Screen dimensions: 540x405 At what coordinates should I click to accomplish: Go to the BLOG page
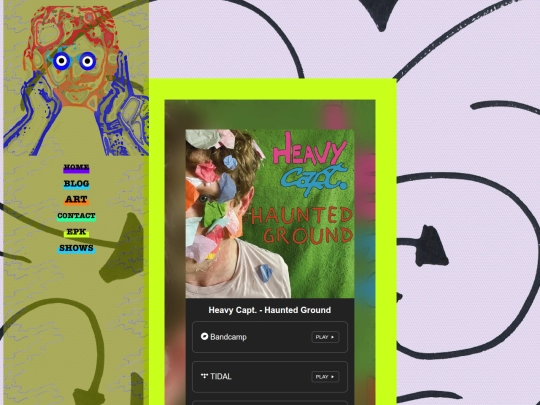pos(76,184)
